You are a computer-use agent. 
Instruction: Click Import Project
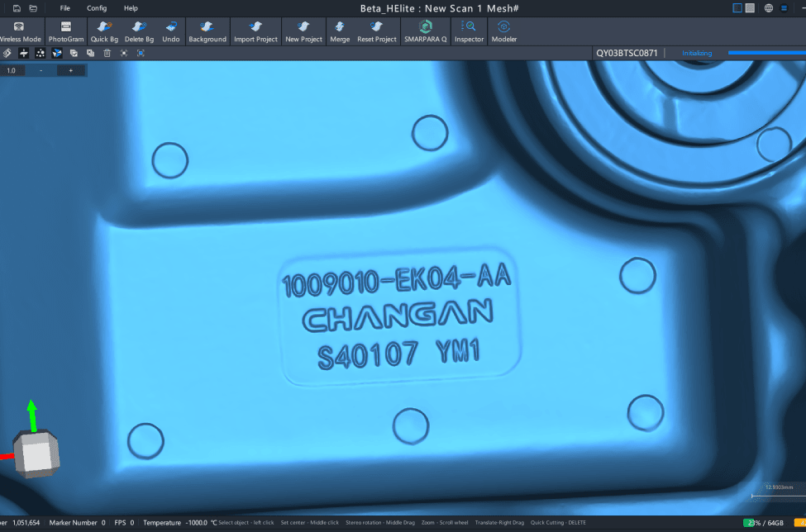tap(255, 32)
